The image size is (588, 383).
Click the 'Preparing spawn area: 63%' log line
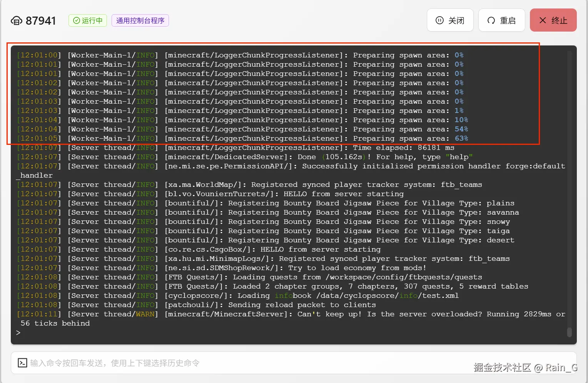click(x=242, y=138)
